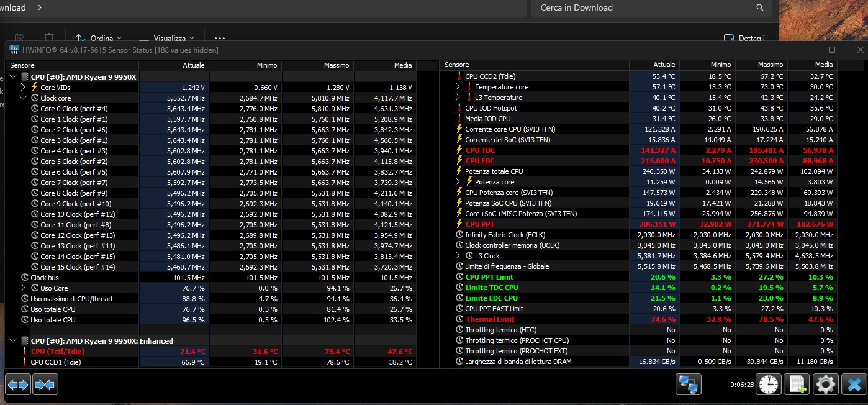Open sensor settings gear icon

coord(825,385)
